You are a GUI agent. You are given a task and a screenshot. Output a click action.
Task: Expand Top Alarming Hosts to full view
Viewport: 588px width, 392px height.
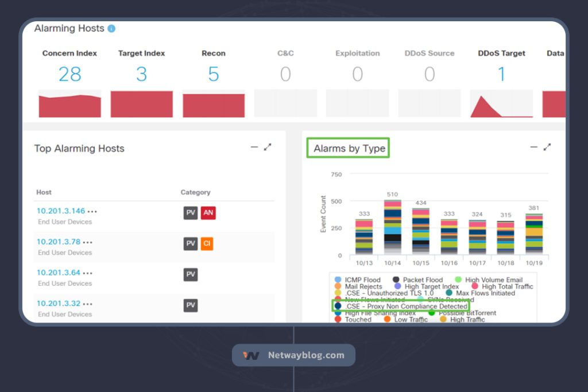pyautogui.click(x=268, y=147)
